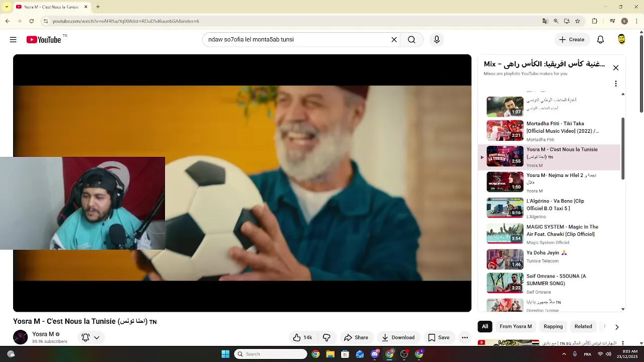Open Yosra M channel avatar
Screen dimensions: 644x362
(20, 337)
